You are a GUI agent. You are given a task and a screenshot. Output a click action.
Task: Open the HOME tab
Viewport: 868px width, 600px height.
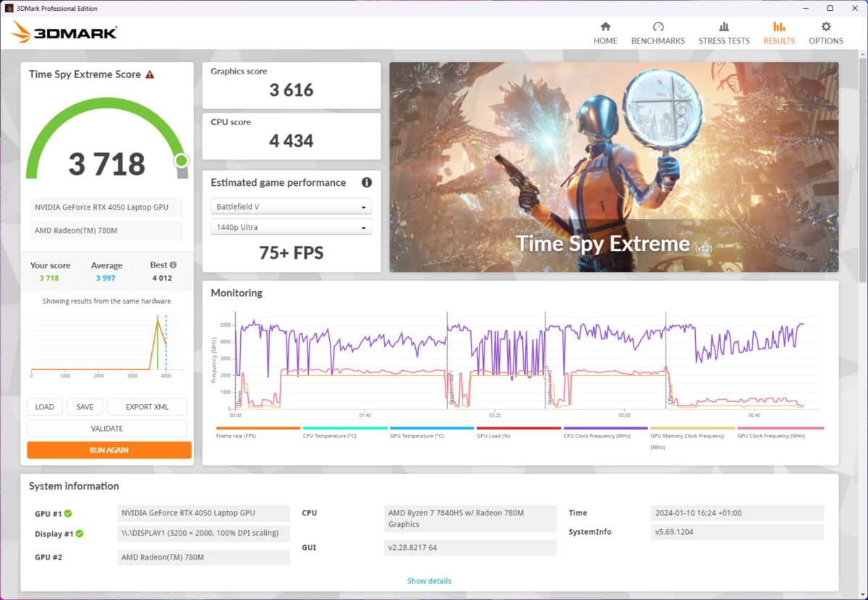click(x=605, y=33)
